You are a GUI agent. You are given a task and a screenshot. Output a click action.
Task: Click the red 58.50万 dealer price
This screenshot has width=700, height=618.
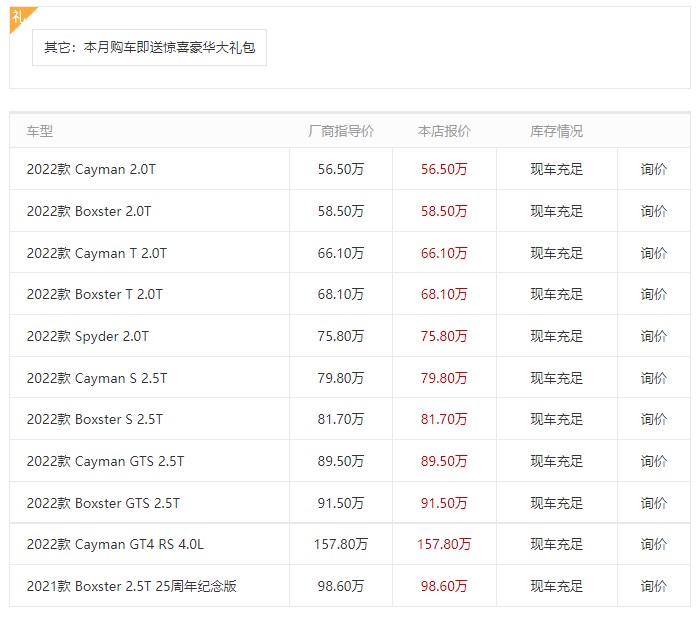444,211
